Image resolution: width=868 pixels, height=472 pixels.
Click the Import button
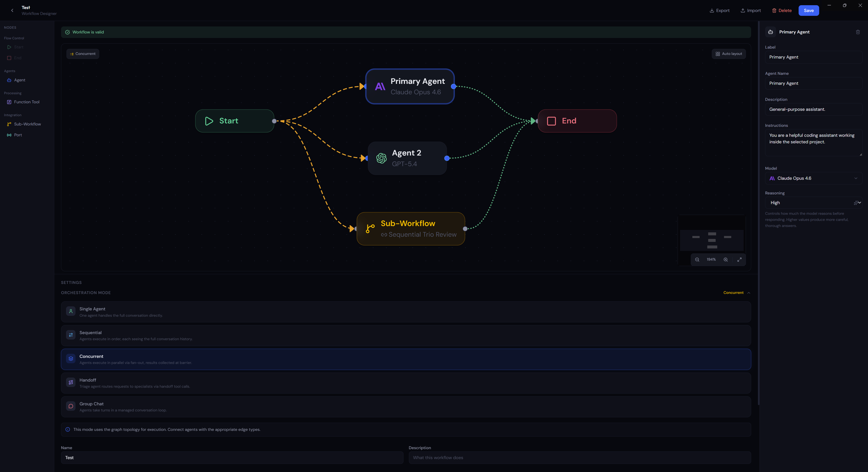coord(750,10)
